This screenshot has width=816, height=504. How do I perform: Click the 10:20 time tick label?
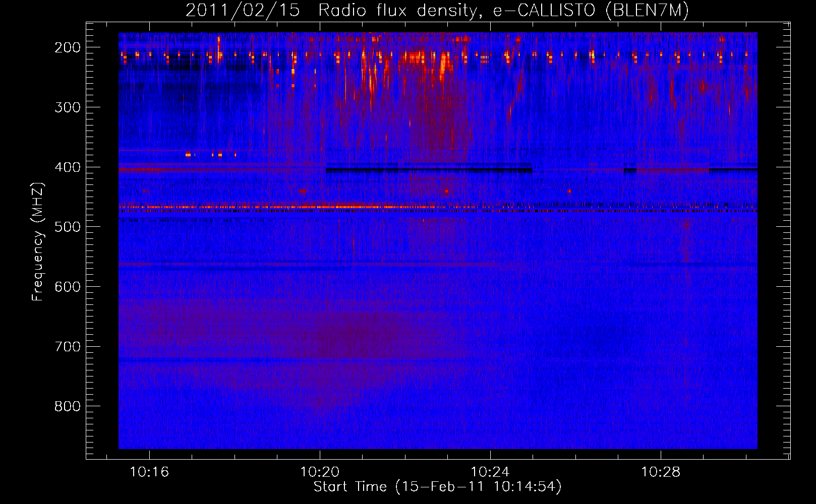pyautogui.click(x=320, y=472)
